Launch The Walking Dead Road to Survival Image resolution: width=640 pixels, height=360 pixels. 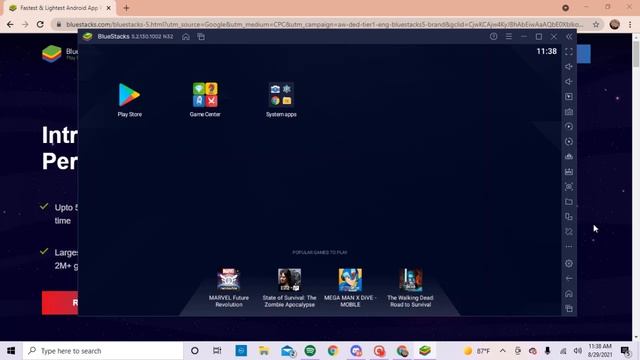pyautogui.click(x=410, y=288)
